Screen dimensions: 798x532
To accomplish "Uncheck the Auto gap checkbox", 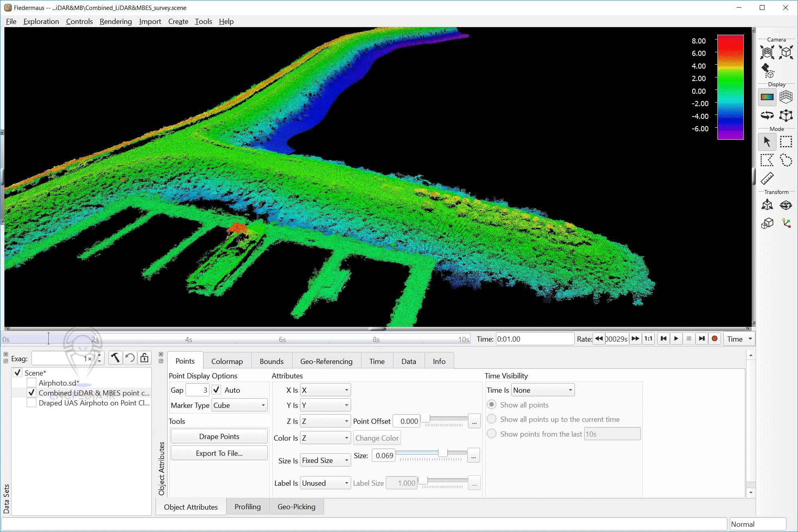I will click(x=217, y=390).
